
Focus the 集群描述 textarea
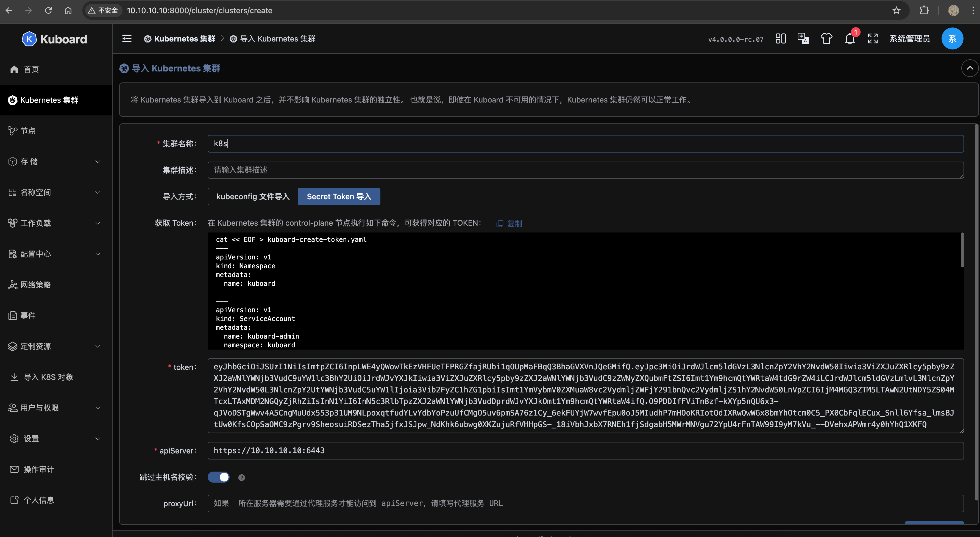point(586,170)
